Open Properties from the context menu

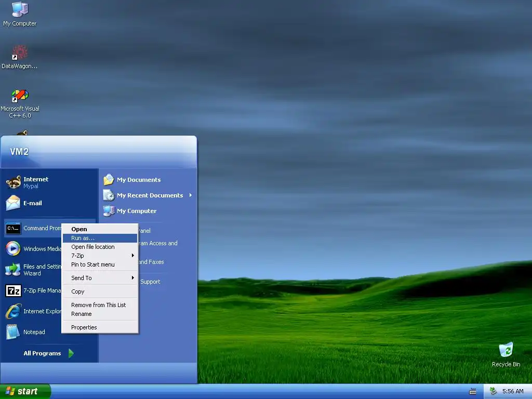click(100, 327)
